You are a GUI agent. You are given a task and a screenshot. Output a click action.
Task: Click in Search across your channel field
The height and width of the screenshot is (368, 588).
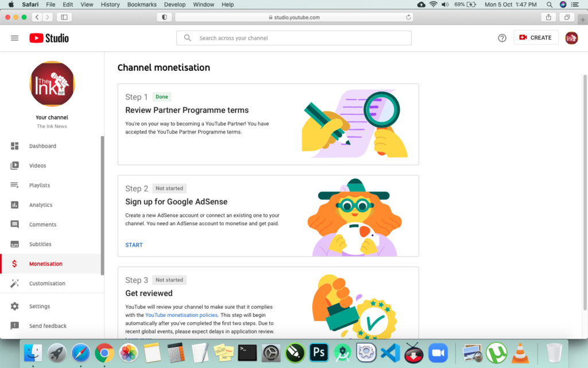click(x=293, y=38)
